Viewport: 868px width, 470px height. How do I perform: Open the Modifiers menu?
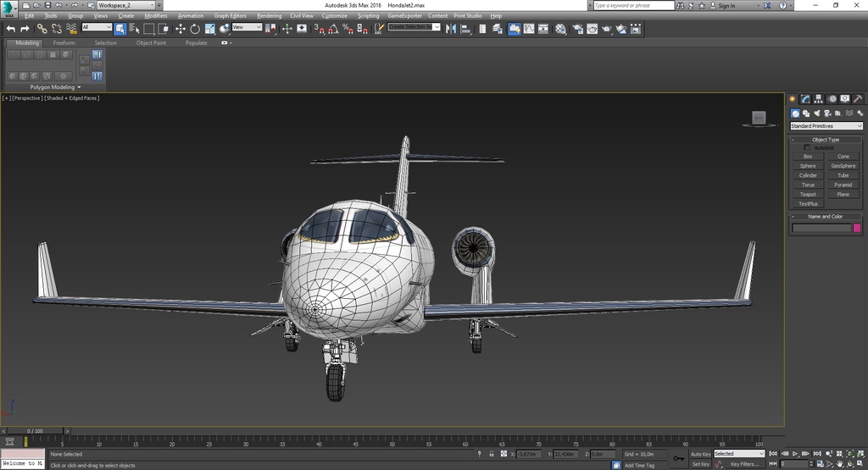(x=156, y=16)
